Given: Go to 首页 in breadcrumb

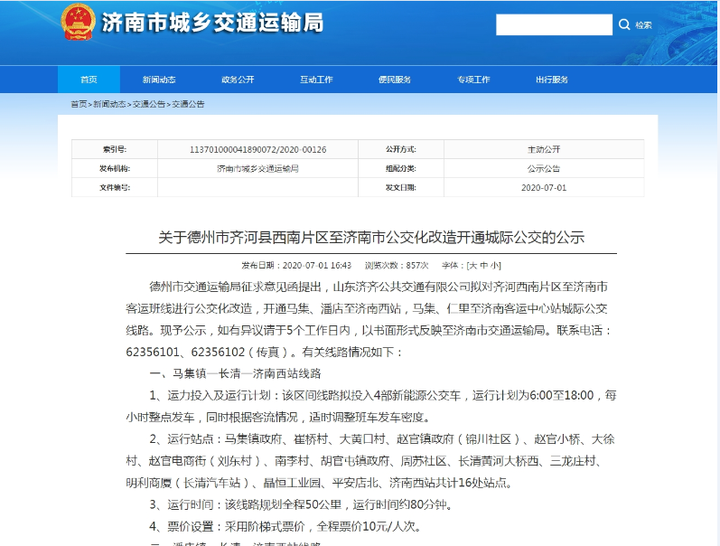Looking at the screenshot, I should [79, 104].
